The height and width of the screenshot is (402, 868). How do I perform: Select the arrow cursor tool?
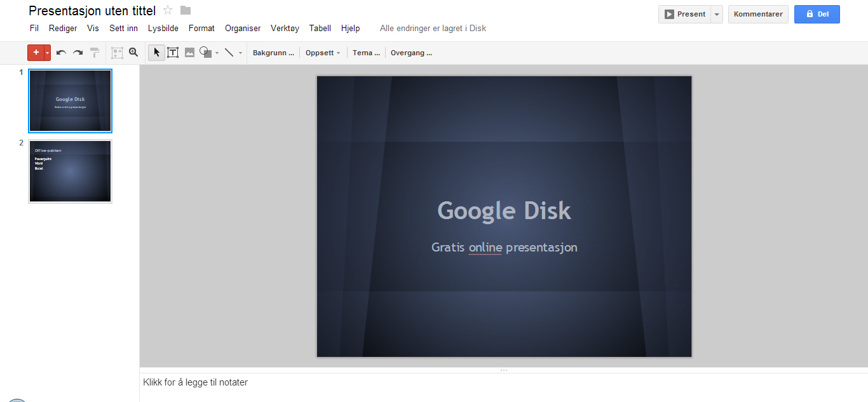point(156,53)
